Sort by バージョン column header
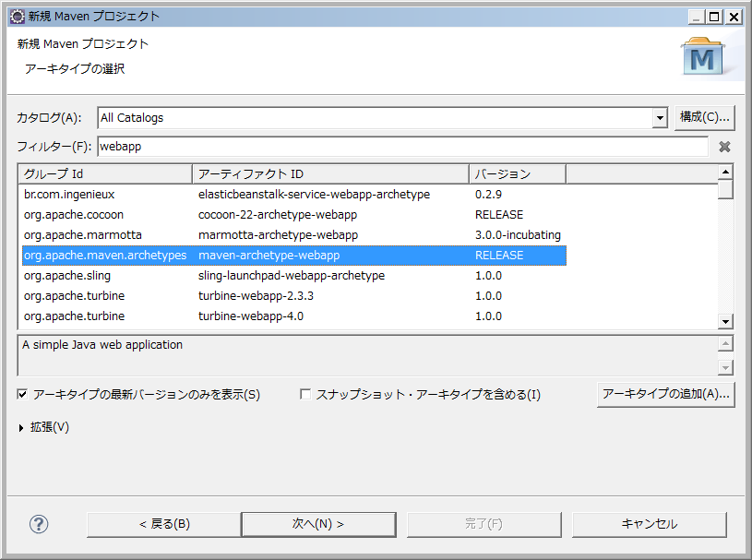 click(518, 174)
